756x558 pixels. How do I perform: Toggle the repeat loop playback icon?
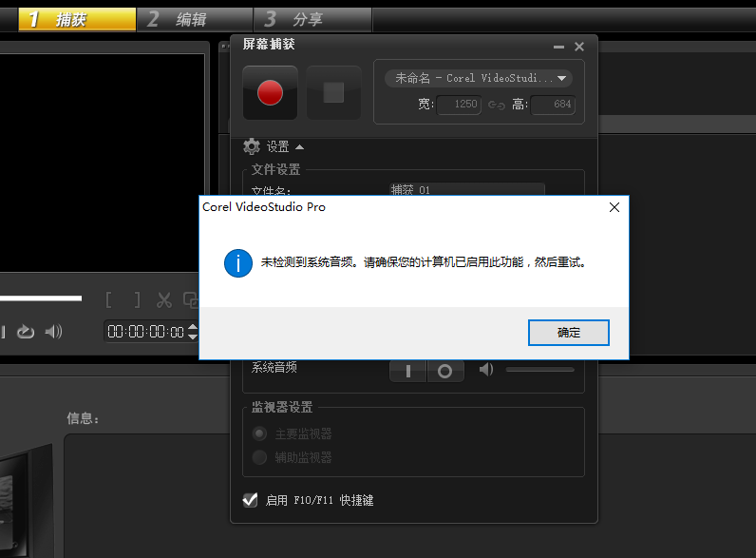pos(26,332)
